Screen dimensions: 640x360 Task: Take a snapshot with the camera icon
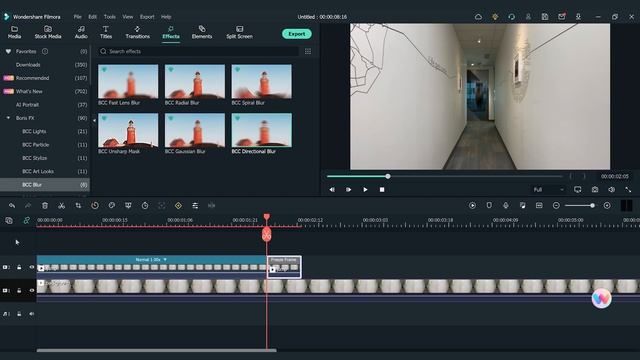tap(595, 190)
